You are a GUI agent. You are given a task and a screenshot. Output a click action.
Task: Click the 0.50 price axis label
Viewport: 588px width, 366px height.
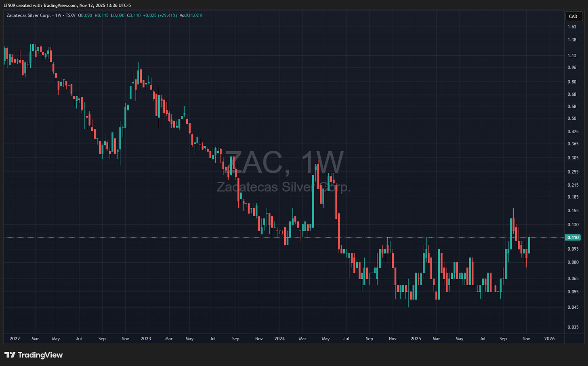coord(572,118)
